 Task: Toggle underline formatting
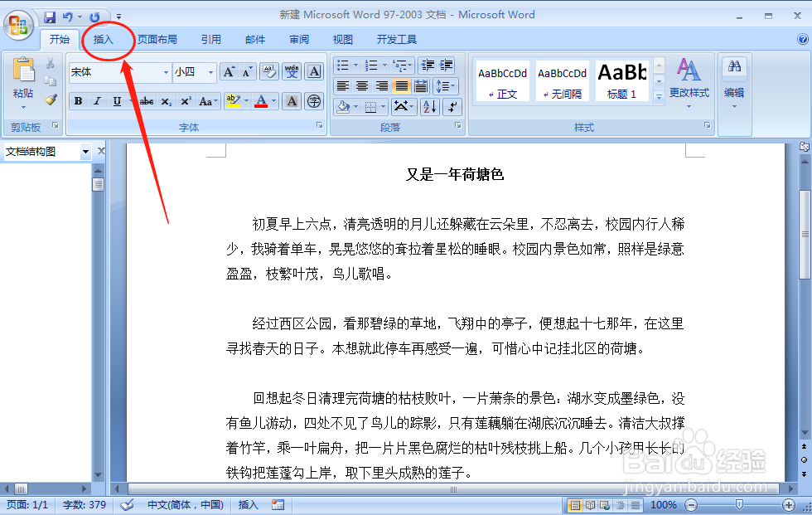pyautogui.click(x=116, y=100)
